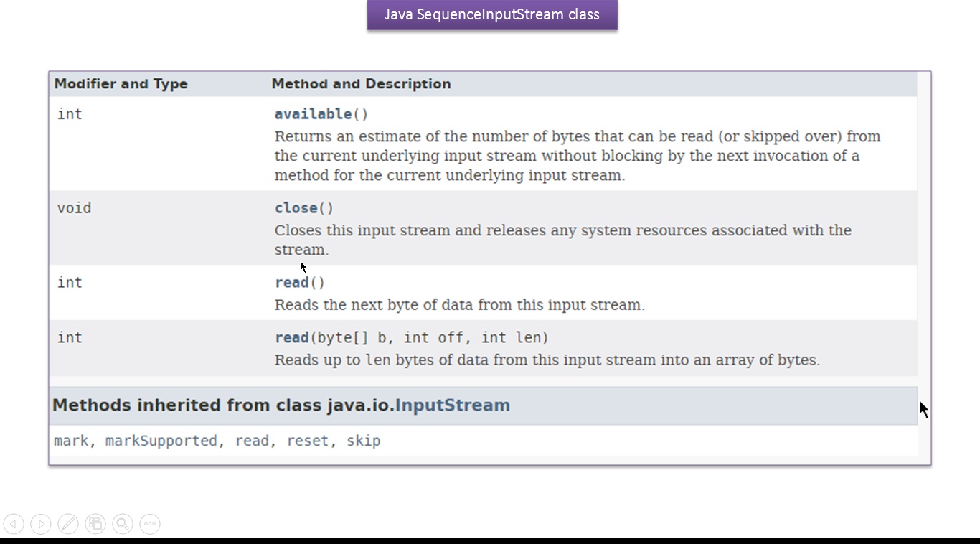Image resolution: width=980 pixels, height=544 pixels.
Task: Click the Modifier and Type column header
Action: (121, 84)
